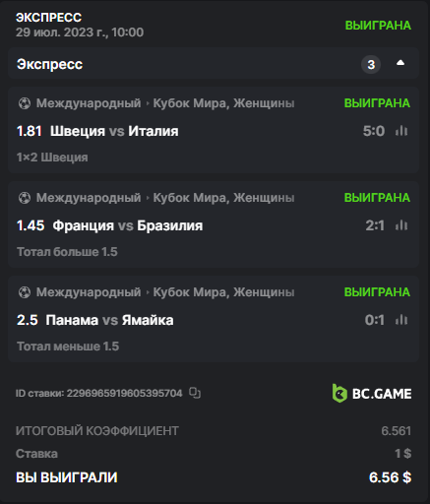430x504 pixels.
Task: Copy the bet ID with copy icon
Action: 195,393
